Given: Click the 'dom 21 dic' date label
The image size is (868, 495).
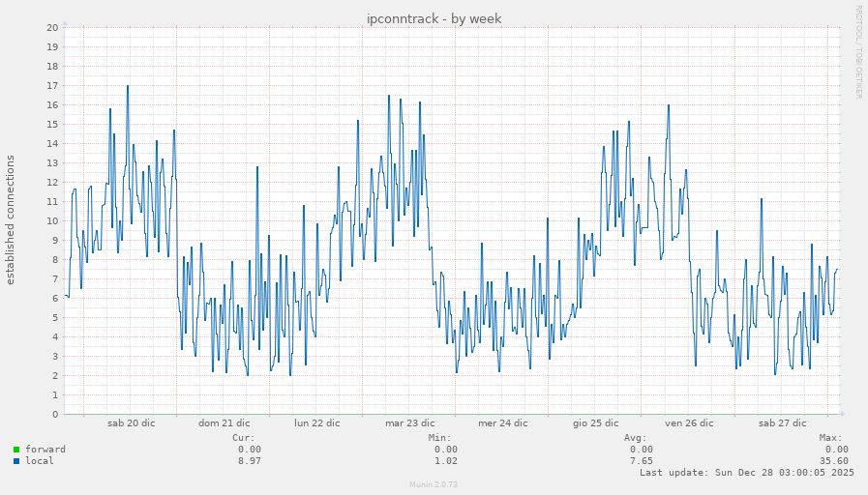Looking at the screenshot, I should coord(224,423).
